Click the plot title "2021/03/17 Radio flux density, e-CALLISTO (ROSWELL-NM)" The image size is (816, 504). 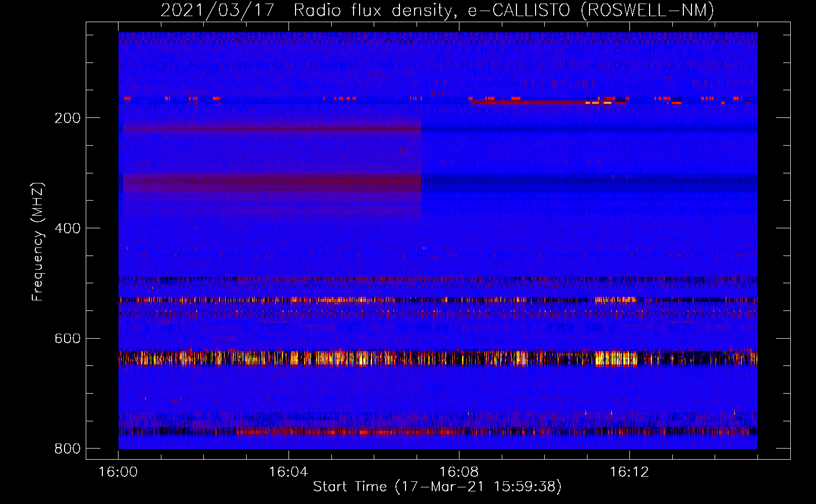click(x=437, y=10)
